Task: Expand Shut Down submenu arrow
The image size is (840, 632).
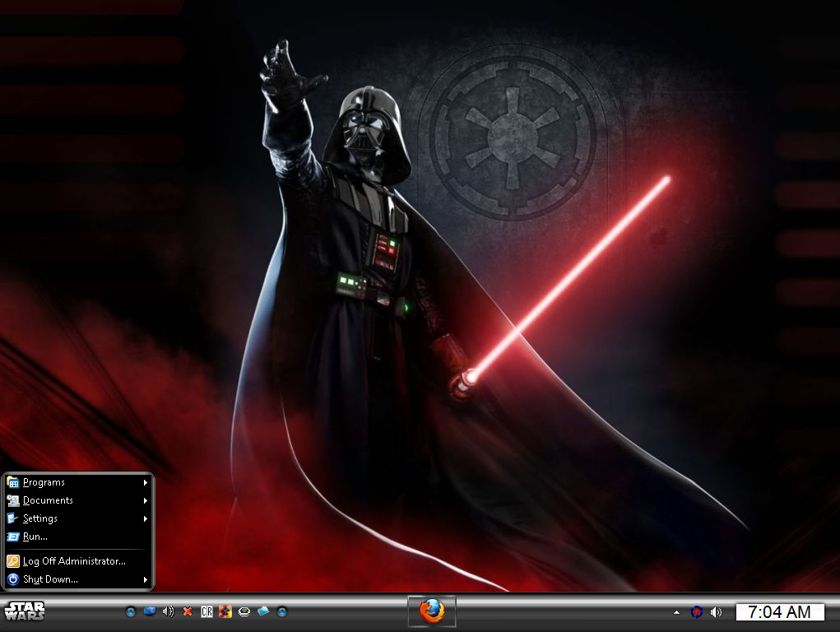Action: (x=145, y=579)
